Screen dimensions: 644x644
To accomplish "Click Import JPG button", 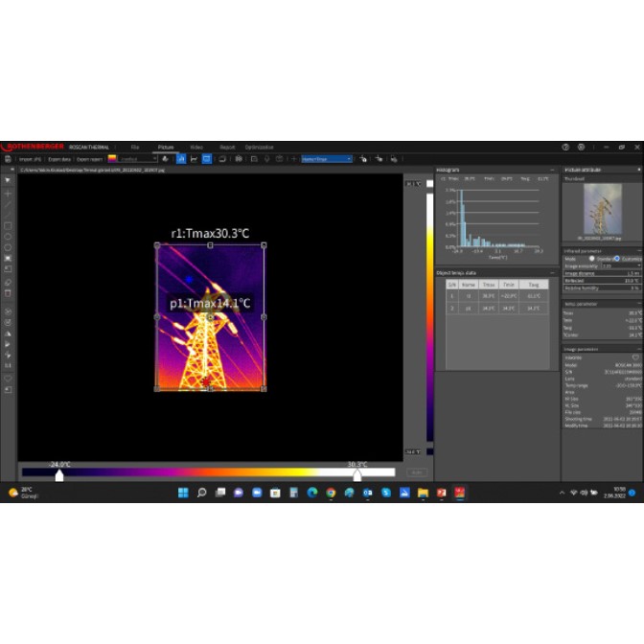I will point(31,159).
